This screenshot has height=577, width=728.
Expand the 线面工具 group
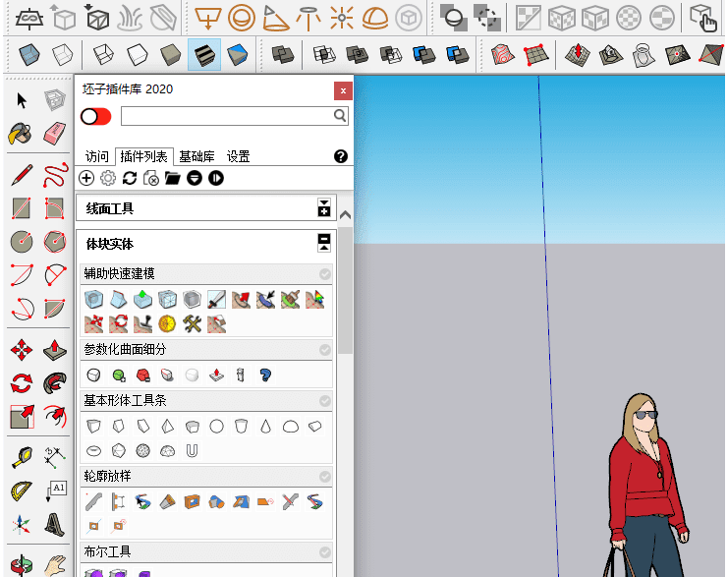(324, 208)
